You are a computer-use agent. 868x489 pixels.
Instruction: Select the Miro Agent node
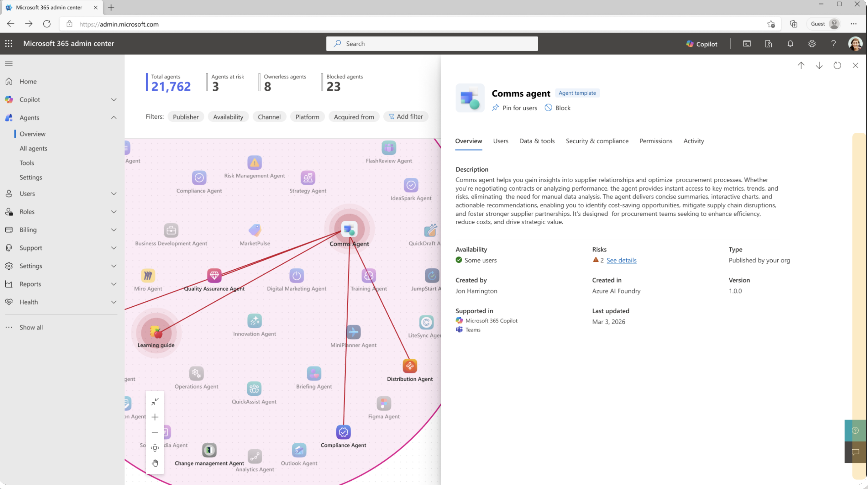tap(148, 276)
